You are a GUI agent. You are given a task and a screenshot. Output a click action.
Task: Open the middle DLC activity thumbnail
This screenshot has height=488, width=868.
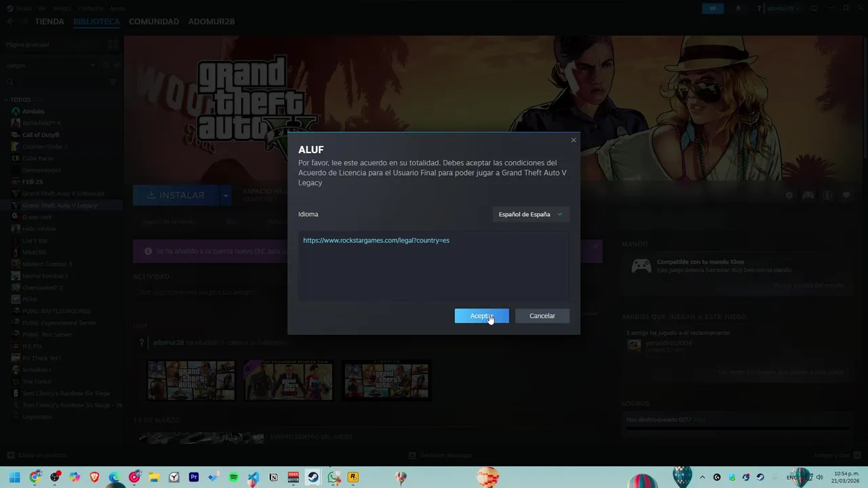pos(289,380)
